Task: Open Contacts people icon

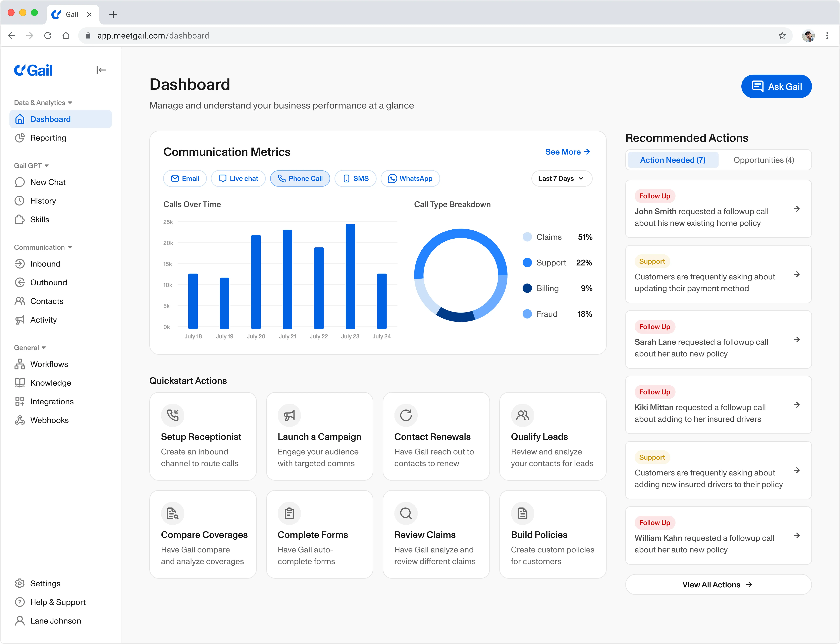Action: click(x=20, y=301)
